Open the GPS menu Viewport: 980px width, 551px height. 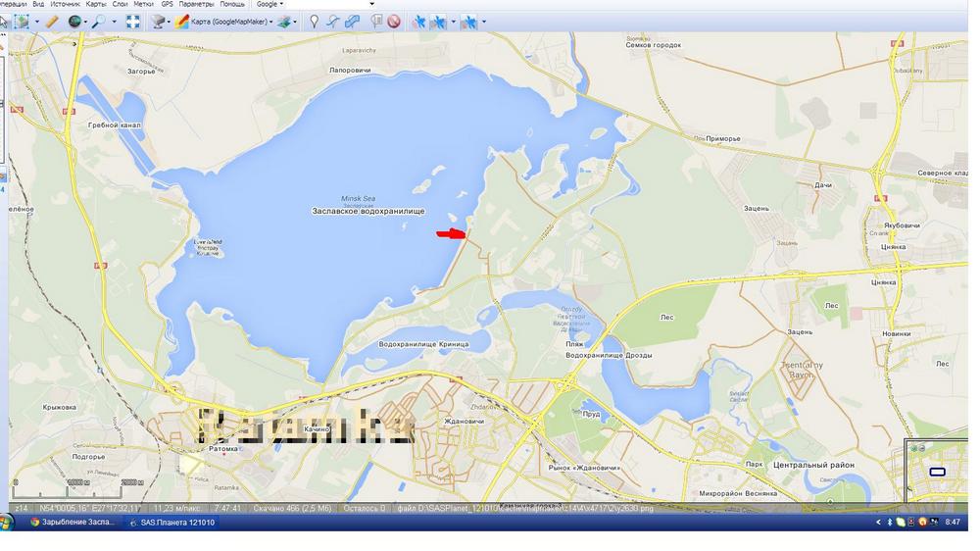[167, 4]
